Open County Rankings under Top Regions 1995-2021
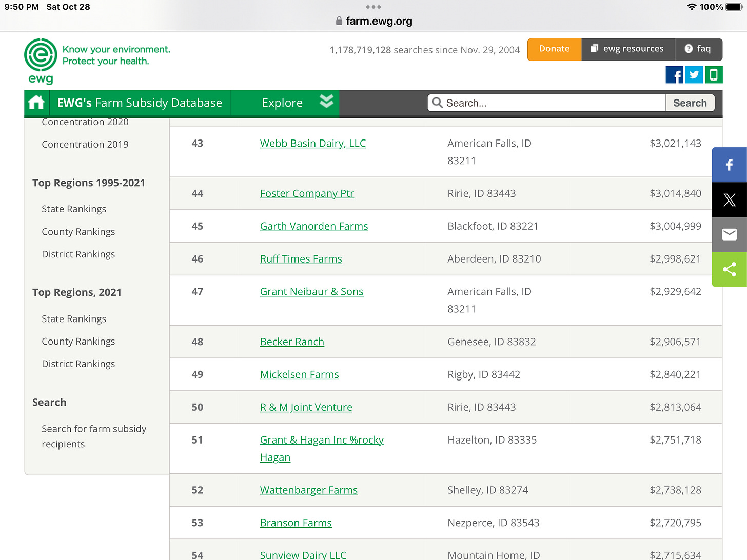The image size is (747, 560). coord(78,232)
